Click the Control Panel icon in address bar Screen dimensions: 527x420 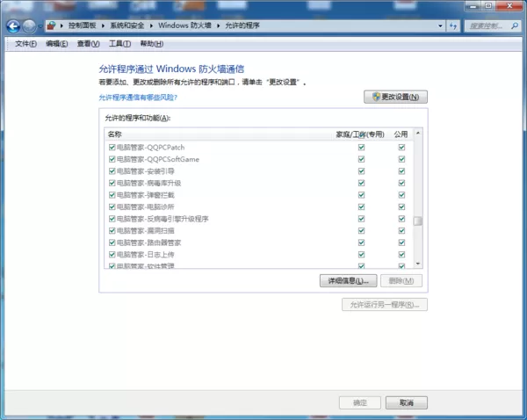point(51,25)
